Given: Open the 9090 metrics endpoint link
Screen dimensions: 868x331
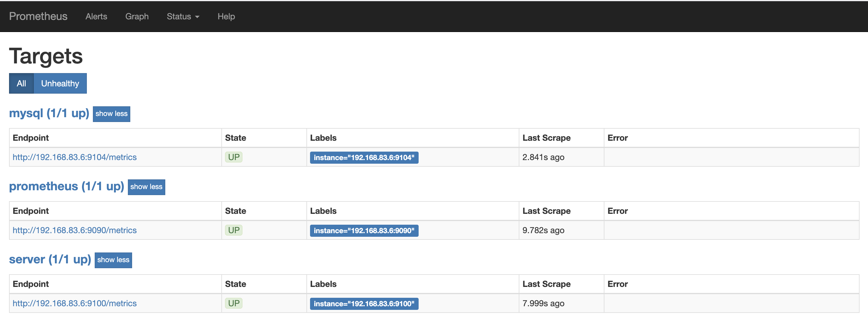Looking at the screenshot, I should [x=74, y=230].
